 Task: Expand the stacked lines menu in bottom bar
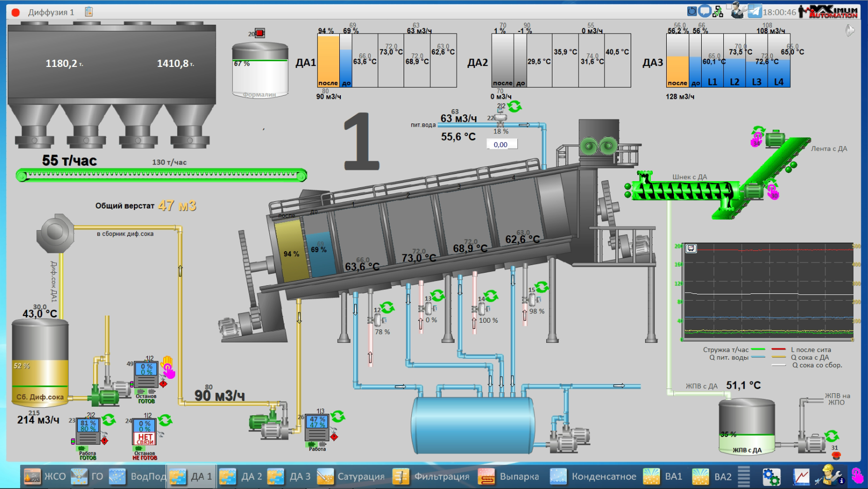pyautogui.click(x=743, y=477)
